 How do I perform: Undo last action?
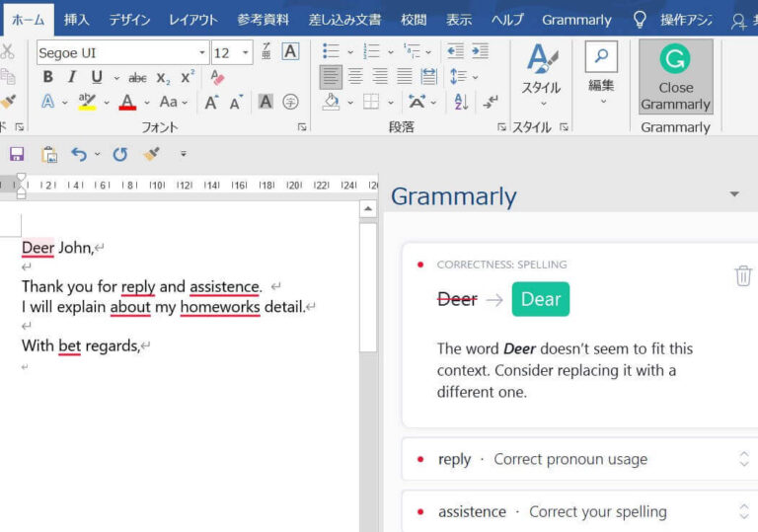click(79, 154)
